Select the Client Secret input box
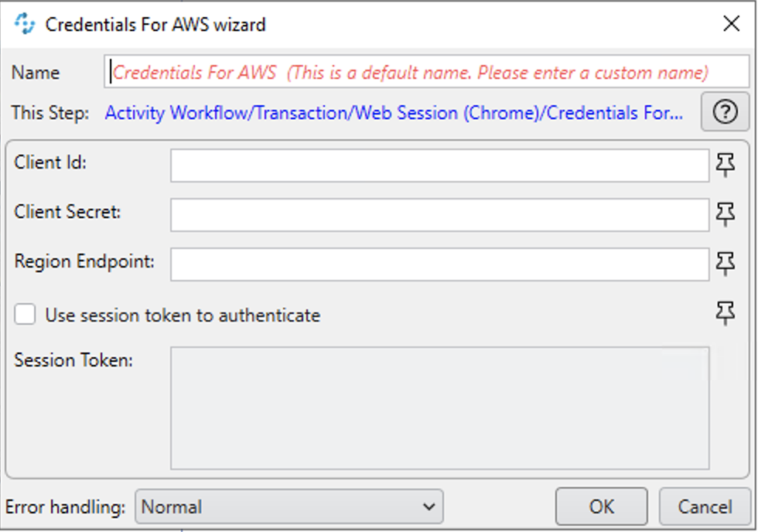This screenshot has height=532, width=758. pyautogui.click(x=439, y=215)
